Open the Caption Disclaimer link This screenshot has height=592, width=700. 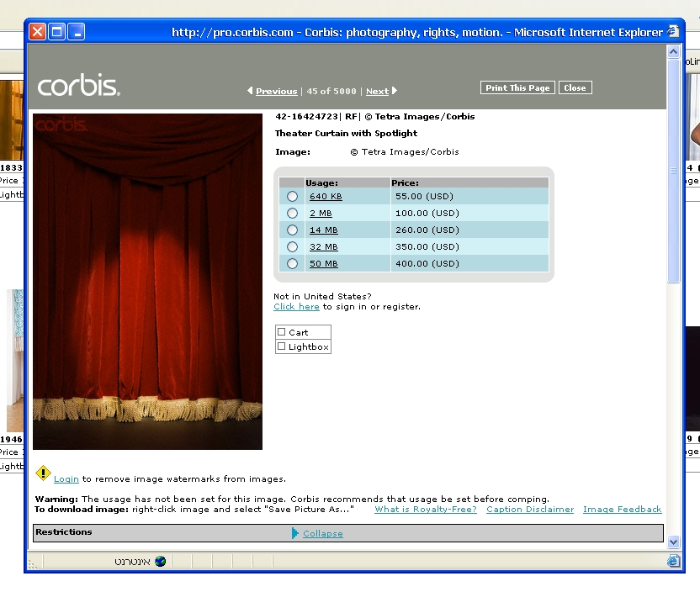pyautogui.click(x=530, y=509)
